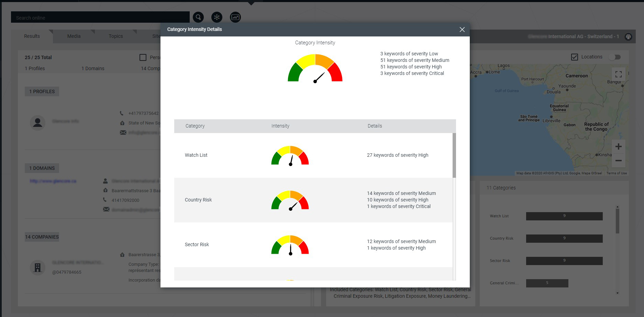Click the company building icon
This screenshot has width=644, height=317.
38,267
